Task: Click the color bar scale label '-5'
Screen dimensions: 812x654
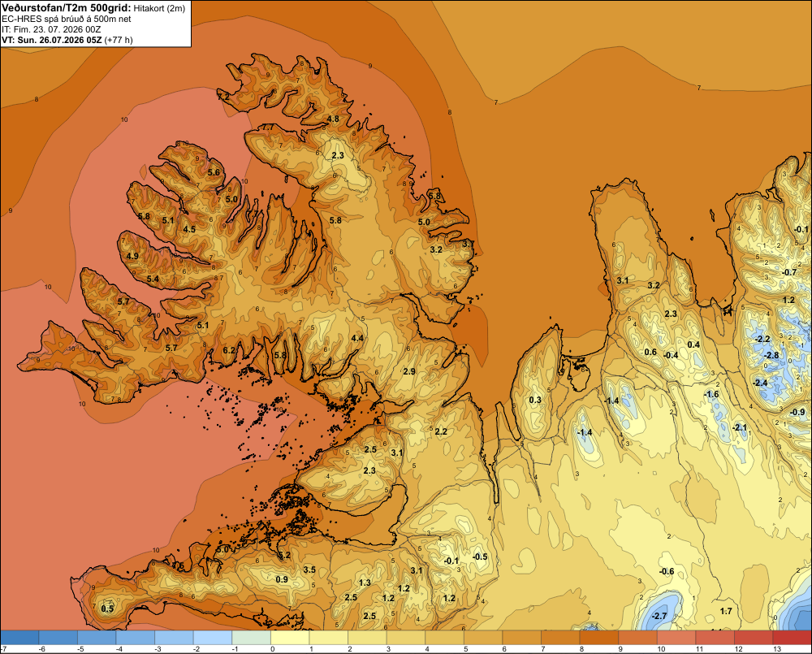Action: coord(80,649)
